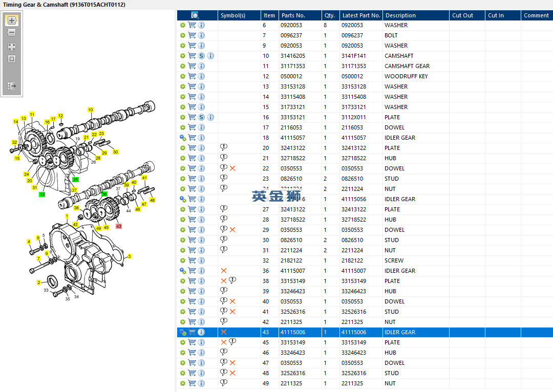The image size is (553, 392).
Task: Sort by the Qty. column header
Action: pos(331,15)
